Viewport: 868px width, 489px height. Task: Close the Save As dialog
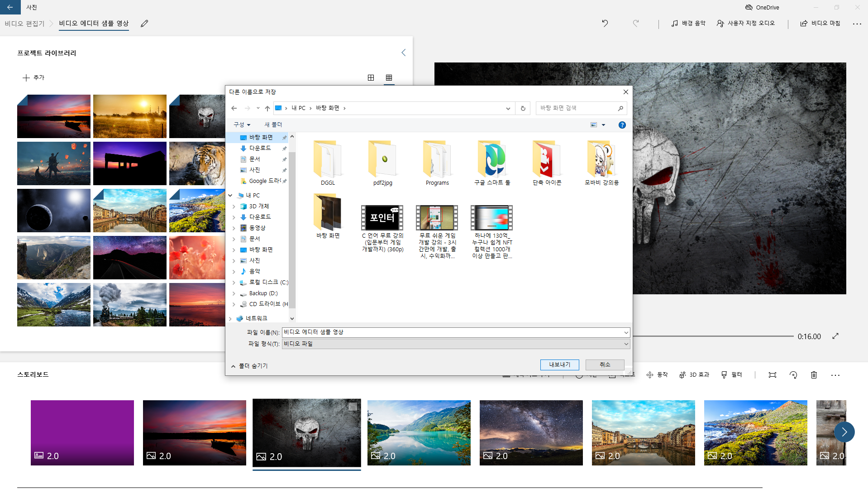pyautogui.click(x=625, y=92)
